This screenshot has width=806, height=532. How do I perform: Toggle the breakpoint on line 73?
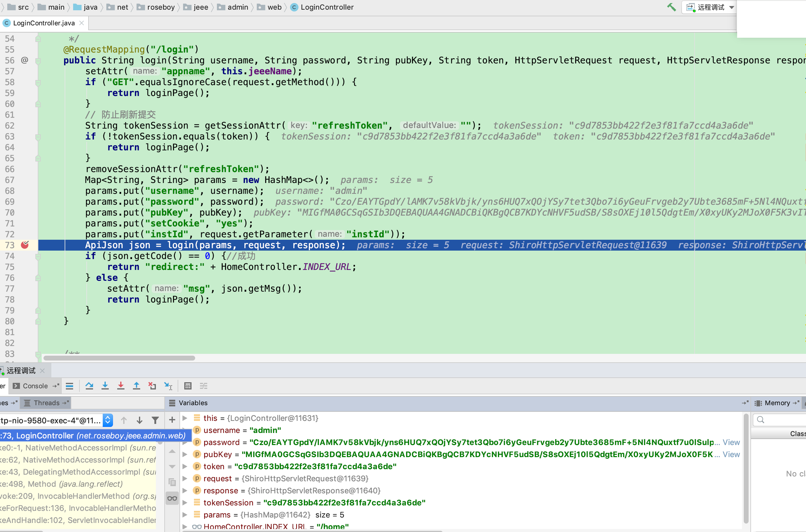25,245
